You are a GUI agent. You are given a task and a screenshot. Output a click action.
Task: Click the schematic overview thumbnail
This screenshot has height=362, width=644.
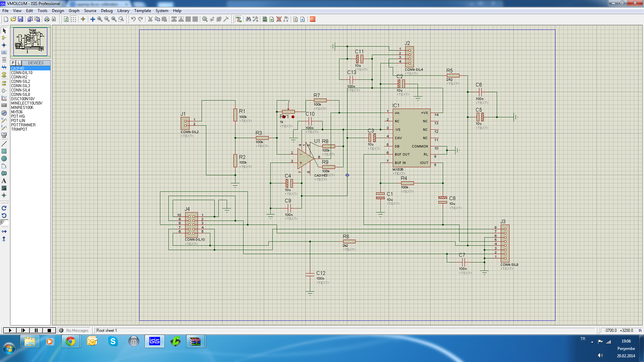tap(30, 41)
